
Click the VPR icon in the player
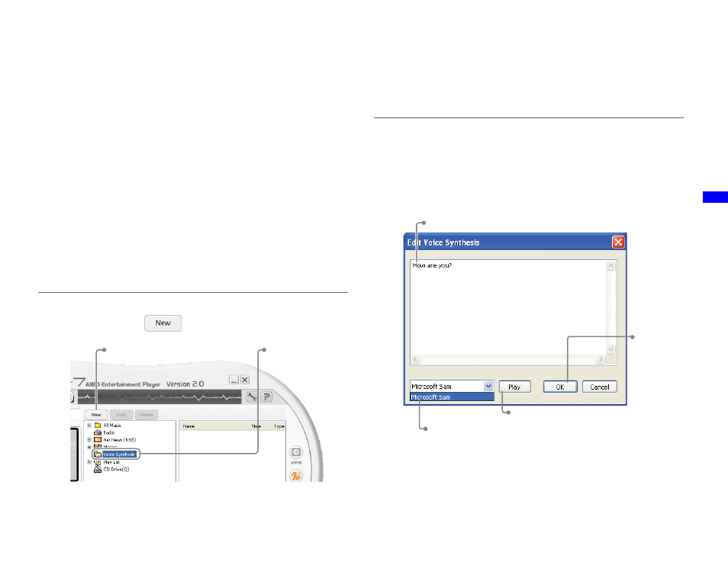coord(296,452)
